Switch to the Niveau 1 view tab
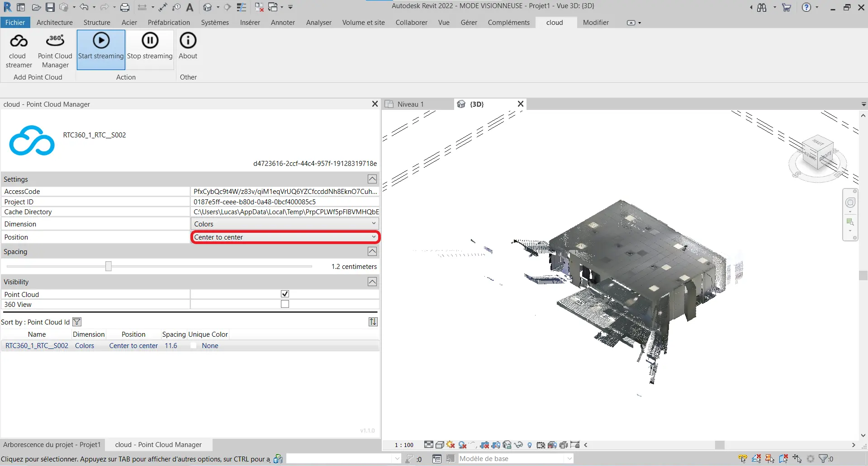Viewport: 868px width, 466px height. [x=410, y=104]
